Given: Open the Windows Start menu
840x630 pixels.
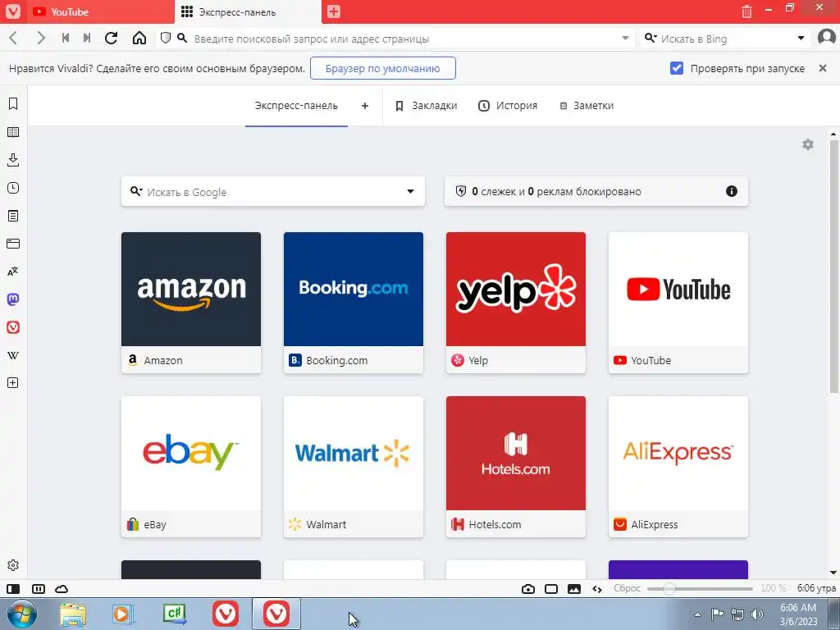Looking at the screenshot, I should tap(22, 614).
